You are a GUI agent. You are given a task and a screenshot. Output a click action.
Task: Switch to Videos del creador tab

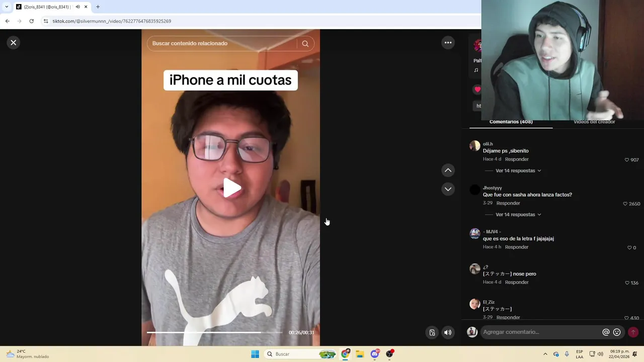pos(594,122)
